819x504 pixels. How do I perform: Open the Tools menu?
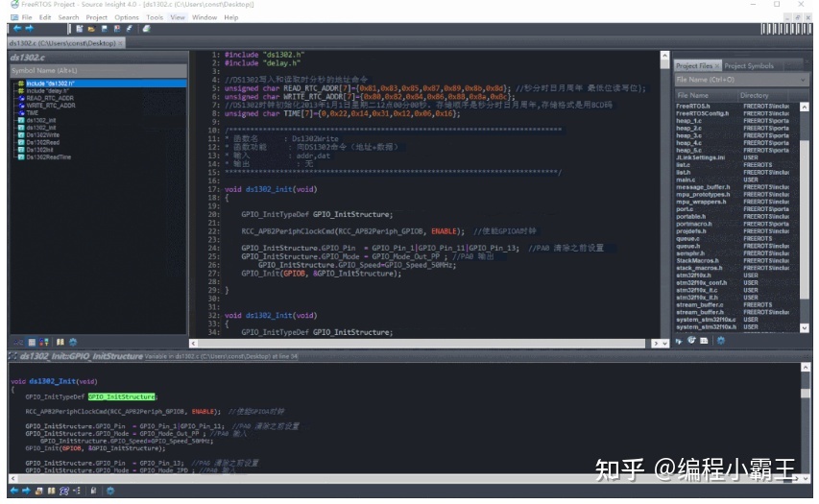point(155,17)
